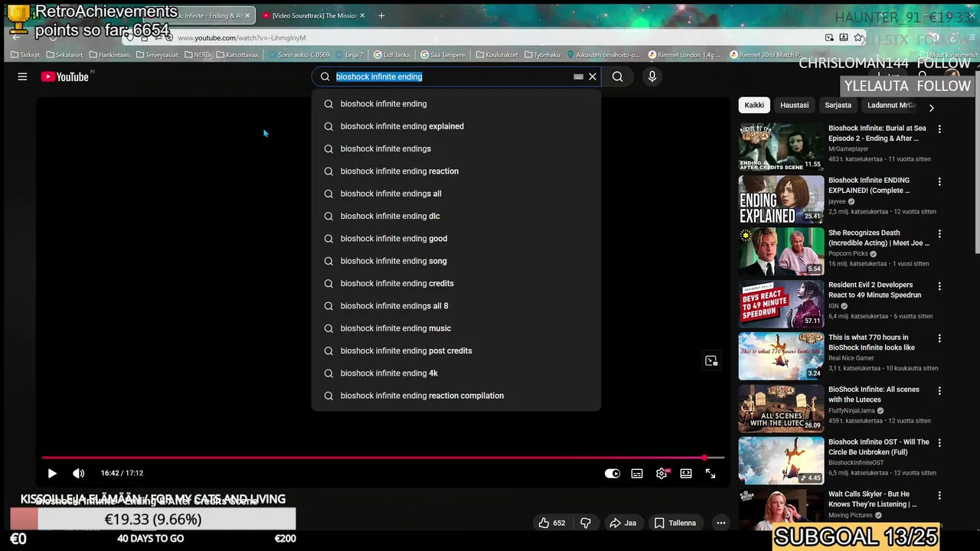The image size is (980, 551).
Task: Open miniplayer icon at video's right edge
Action: pos(711,360)
